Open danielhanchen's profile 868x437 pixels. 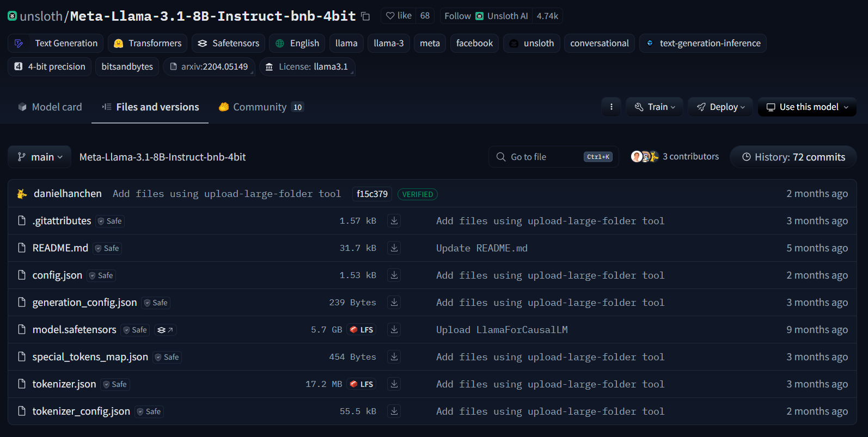click(x=68, y=194)
